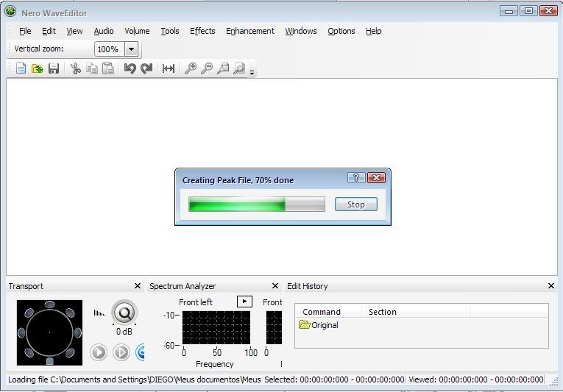Click the New file icon

(x=21, y=68)
